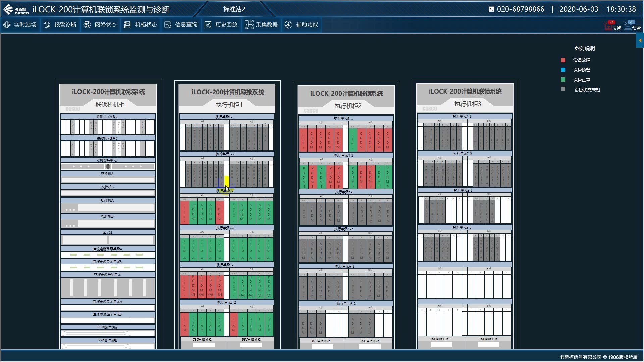Select the iKVM device
The width and height of the screenshot is (644, 362).
(108, 240)
